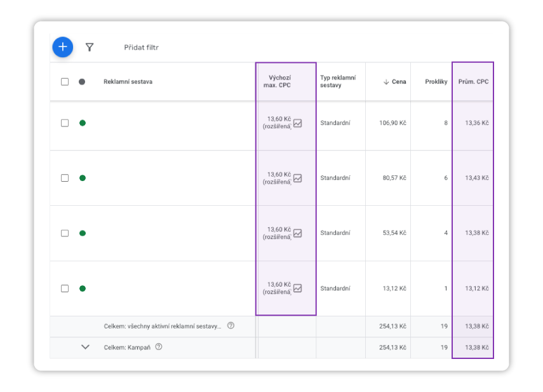
Task: Open bid simulator icon in 80,57 Kč row
Action: point(297,179)
